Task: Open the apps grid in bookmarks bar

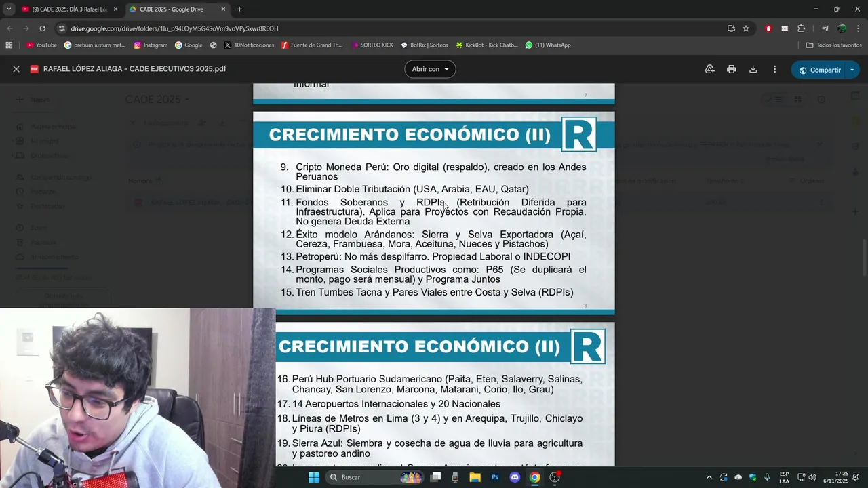Action: pos(9,45)
